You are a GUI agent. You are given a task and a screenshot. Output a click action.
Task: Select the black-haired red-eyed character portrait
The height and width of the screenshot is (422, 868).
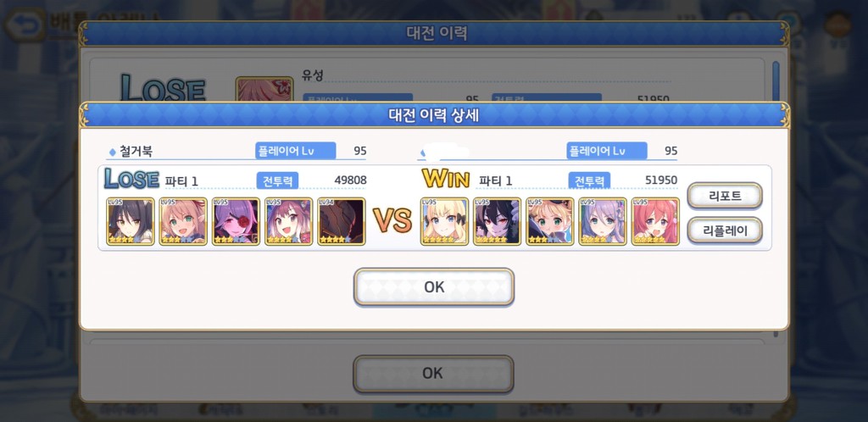pos(497,221)
